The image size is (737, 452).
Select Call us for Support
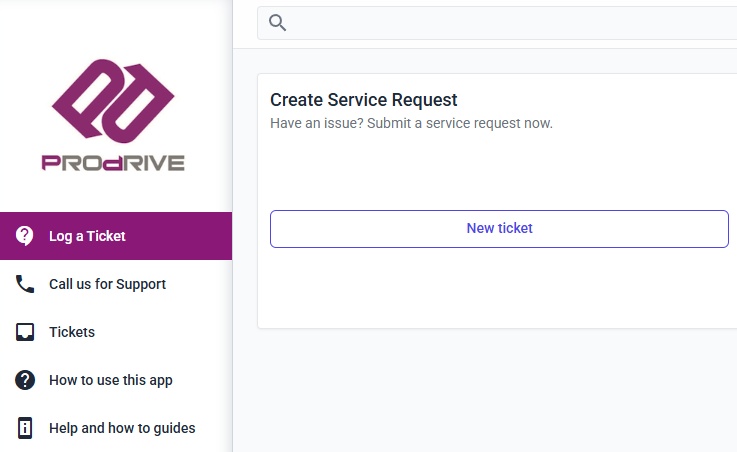pos(107,284)
